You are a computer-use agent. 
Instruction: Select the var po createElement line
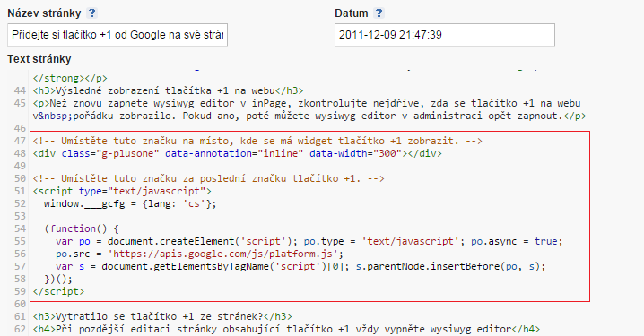(309, 241)
